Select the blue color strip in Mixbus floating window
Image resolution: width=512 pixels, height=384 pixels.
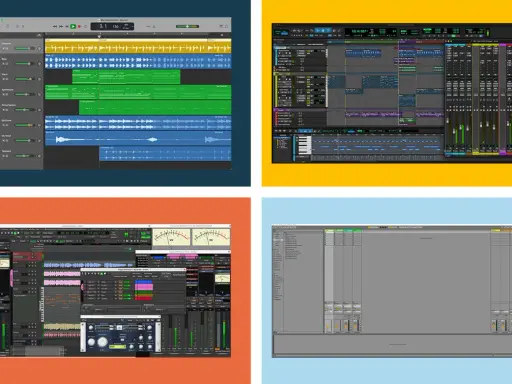[144, 282]
